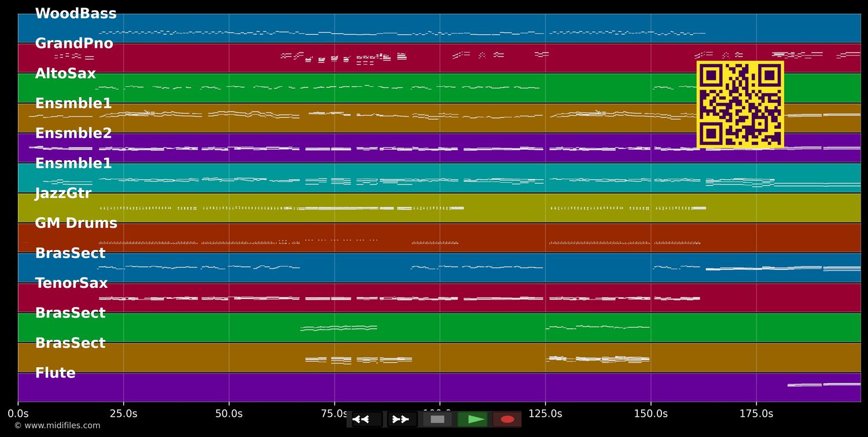Click the 150.0s time axis marker
The image size is (868, 437).
coord(650,414)
